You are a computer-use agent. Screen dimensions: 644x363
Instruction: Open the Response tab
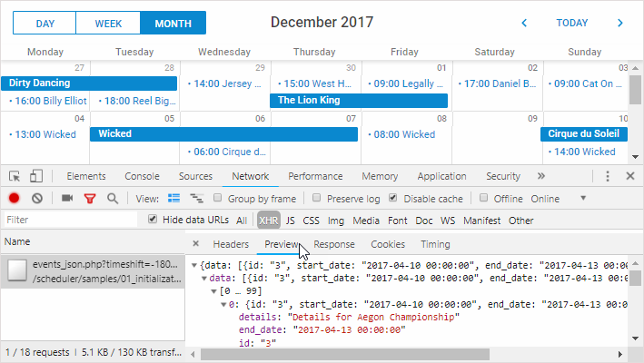click(334, 244)
